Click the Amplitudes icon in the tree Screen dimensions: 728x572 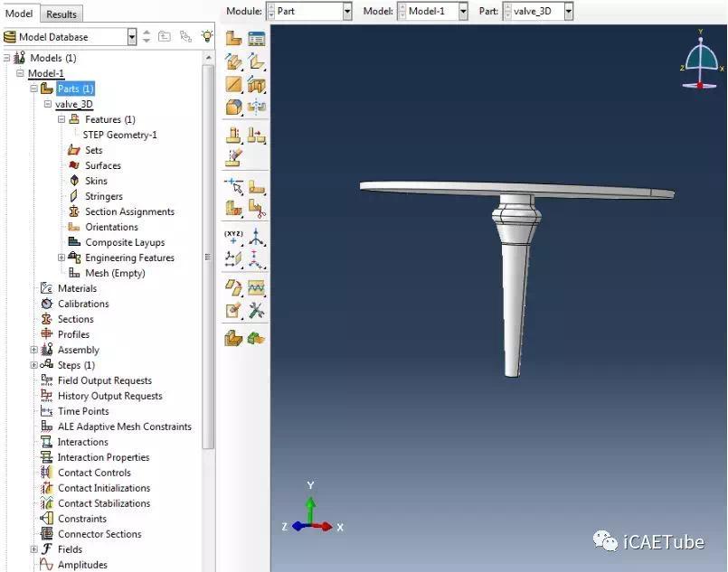click(x=46, y=565)
